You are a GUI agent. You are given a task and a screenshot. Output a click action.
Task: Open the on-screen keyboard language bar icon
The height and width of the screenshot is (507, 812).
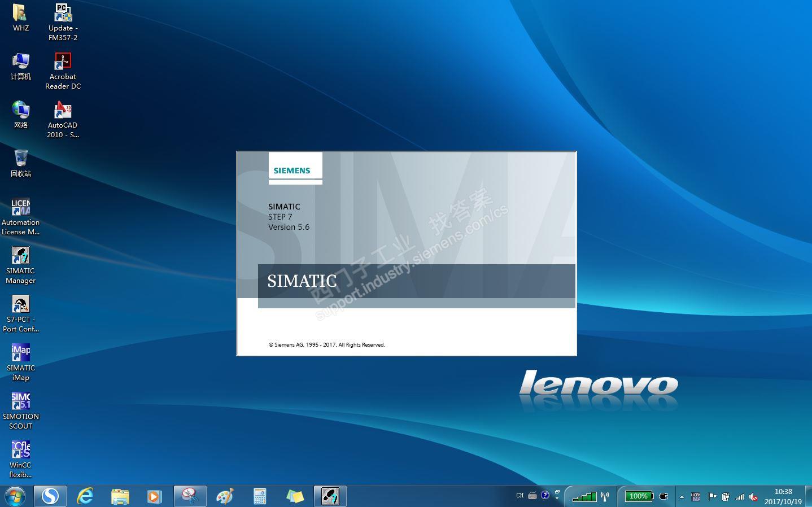pos(532,496)
